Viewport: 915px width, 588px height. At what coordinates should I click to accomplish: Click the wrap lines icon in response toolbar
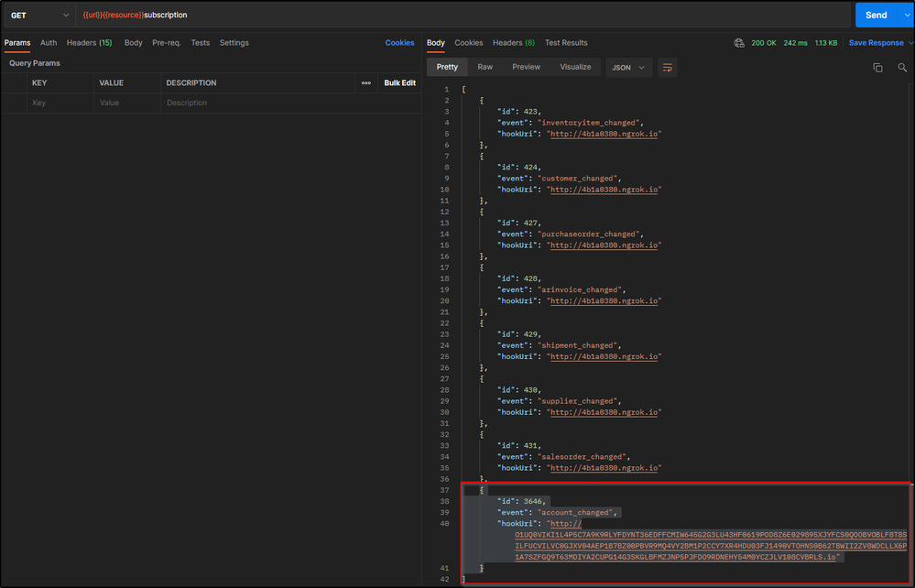(x=667, y=68)
